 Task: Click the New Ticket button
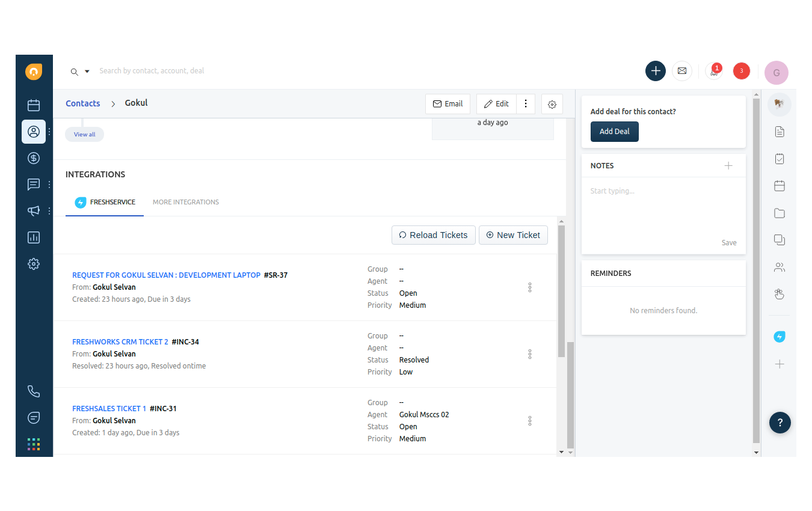pos(513,235)
